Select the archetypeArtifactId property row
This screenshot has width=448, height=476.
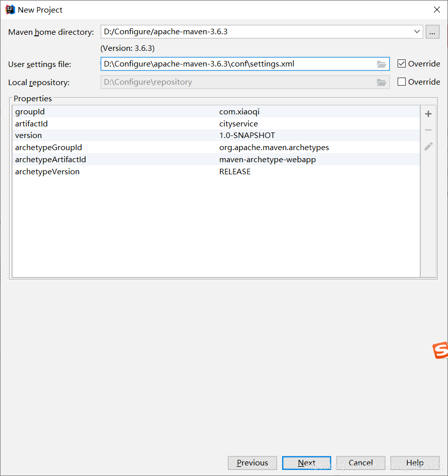point(216,159)
